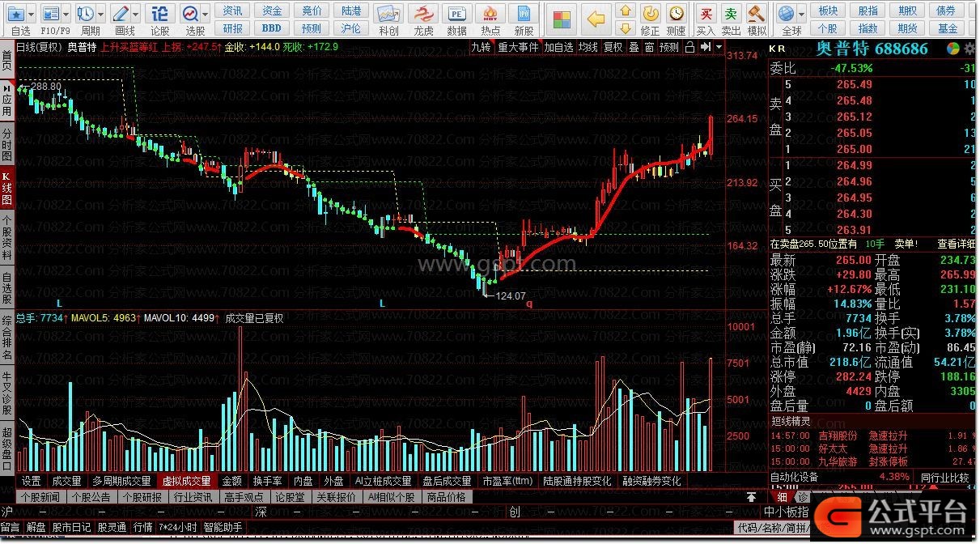Toggle 九转 indicator on chart
The image size is (980, 544).
(x=482, y=47)
